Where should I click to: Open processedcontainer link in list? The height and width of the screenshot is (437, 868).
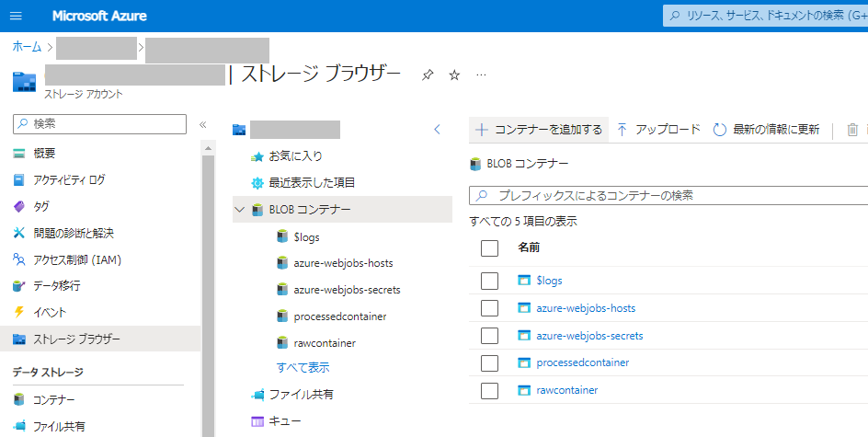pos(582,362)
